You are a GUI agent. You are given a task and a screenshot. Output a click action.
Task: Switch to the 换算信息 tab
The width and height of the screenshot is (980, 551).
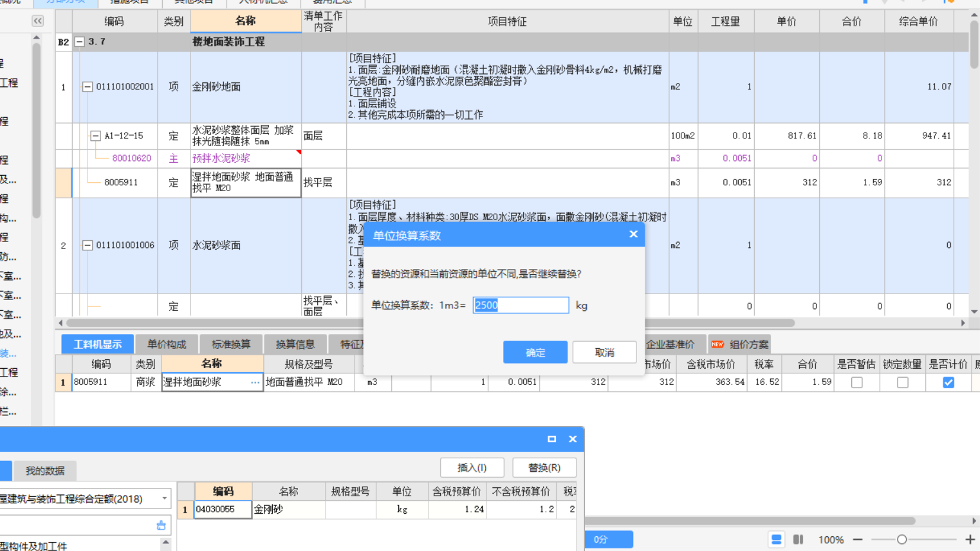point(295,344)
